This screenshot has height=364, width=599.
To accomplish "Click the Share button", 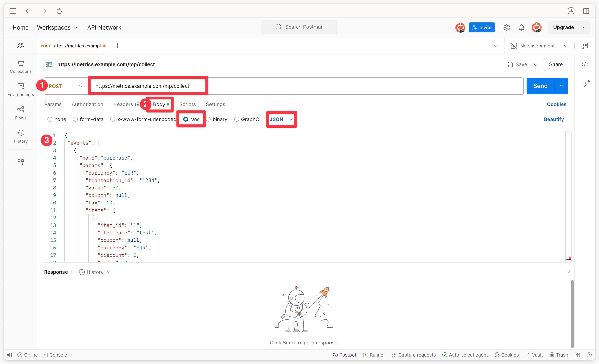I will (x=556, y=64).
